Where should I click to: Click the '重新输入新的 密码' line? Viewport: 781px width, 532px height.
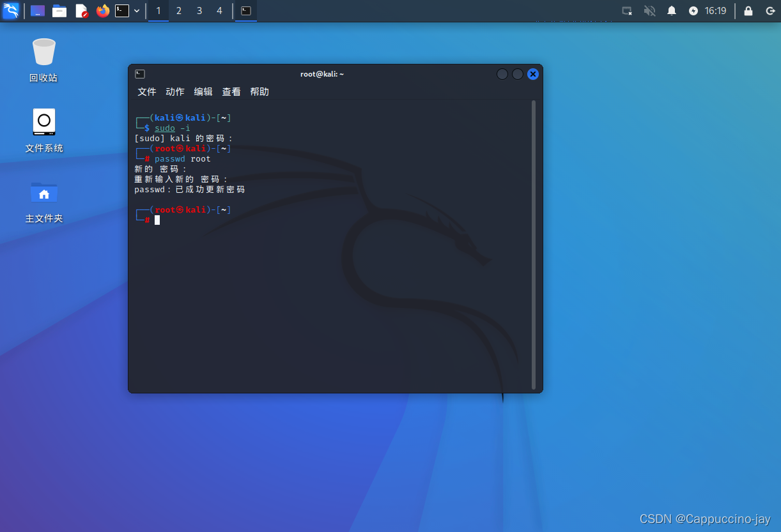pos(182,179)
